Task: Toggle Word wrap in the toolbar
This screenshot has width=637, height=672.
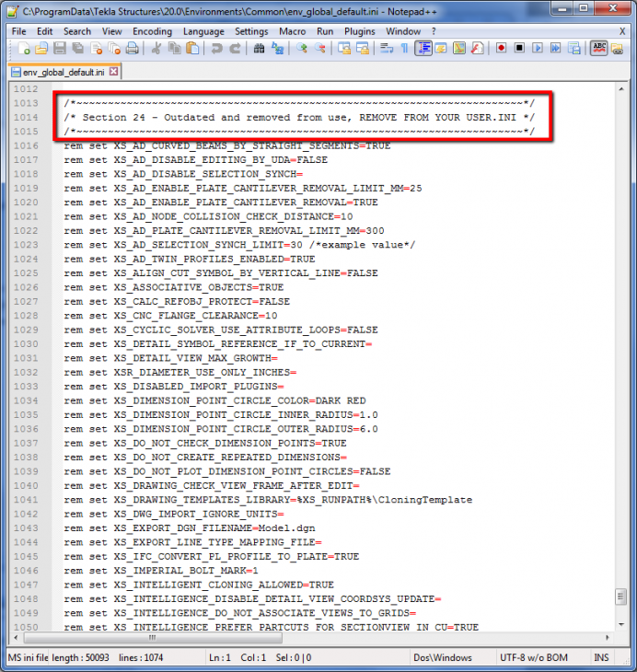Action: point(387,49)
